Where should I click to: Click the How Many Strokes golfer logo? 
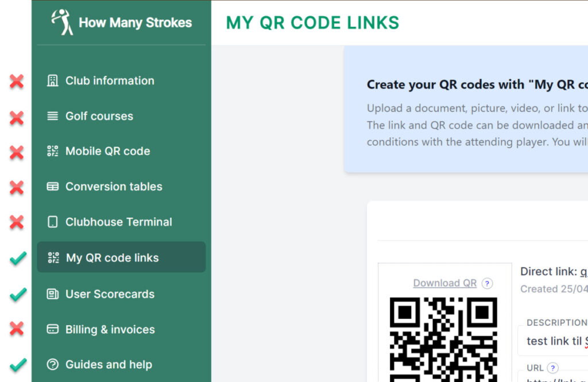point(62,22)
